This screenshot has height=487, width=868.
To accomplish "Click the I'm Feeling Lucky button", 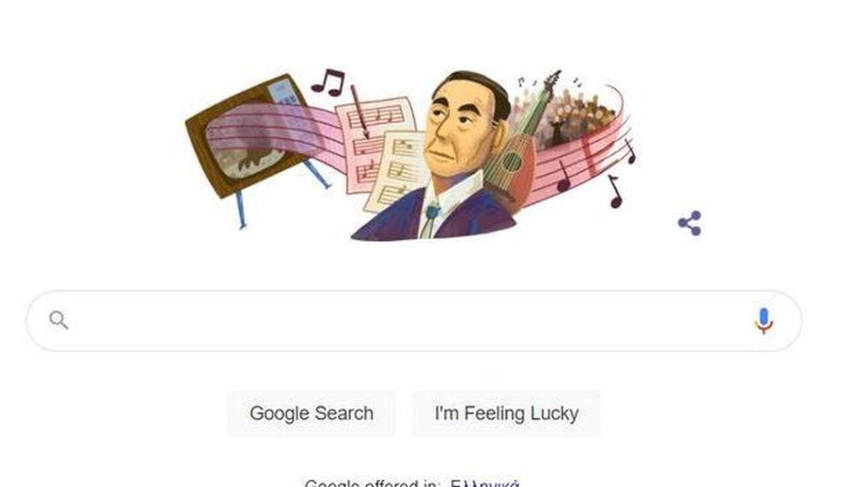I will pyautogui.click(x=506, y=413).
